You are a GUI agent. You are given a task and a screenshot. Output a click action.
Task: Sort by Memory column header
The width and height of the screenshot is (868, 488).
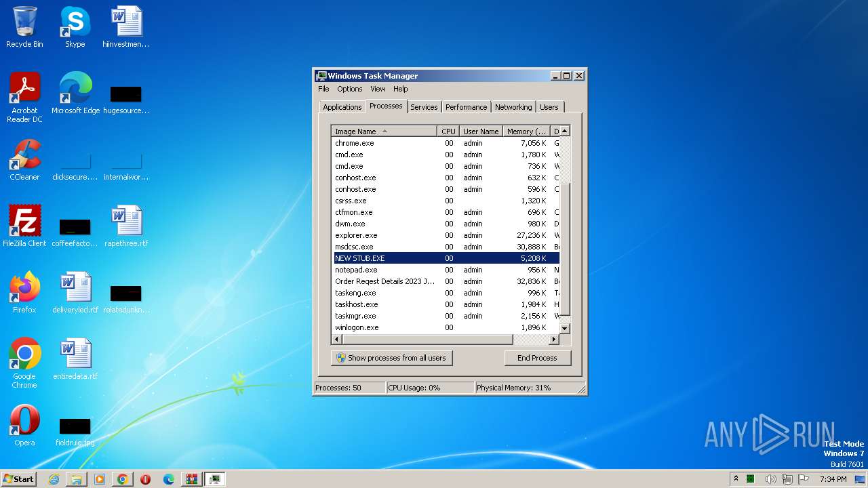[526, 131]
